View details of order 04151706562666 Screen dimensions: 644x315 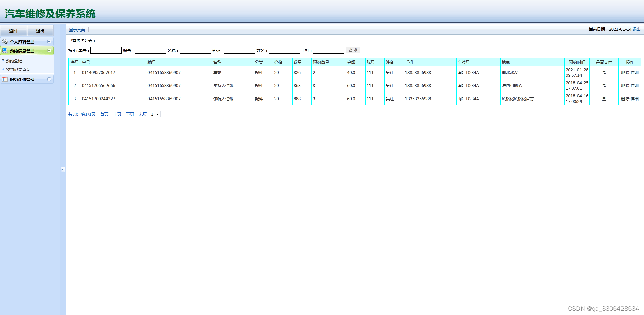click(635, 86)
